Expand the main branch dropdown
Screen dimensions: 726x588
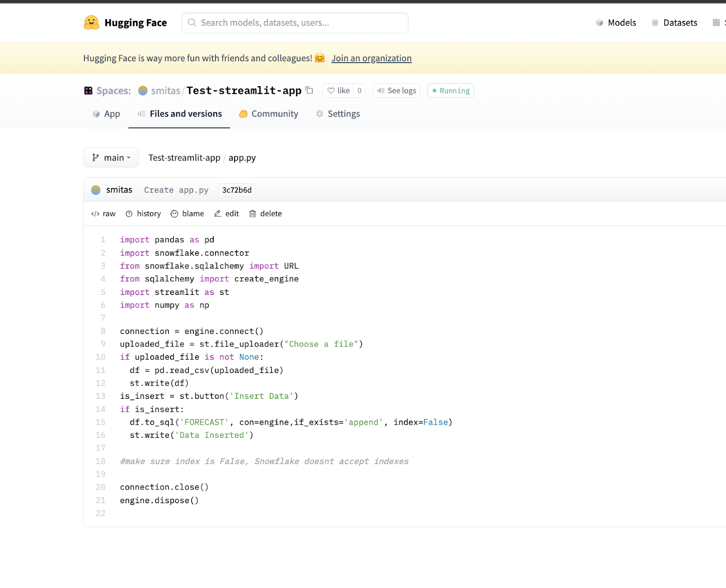tap(111, 158)
